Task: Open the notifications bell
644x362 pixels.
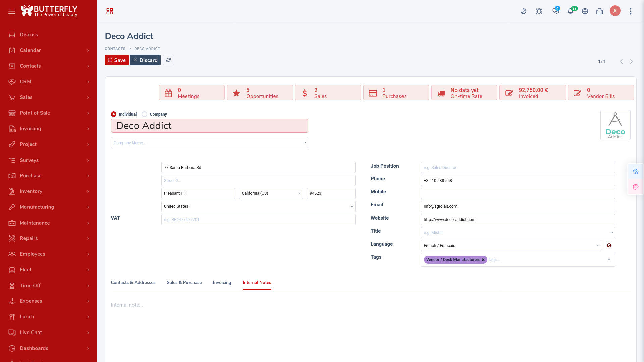Action: pos(570,11)
